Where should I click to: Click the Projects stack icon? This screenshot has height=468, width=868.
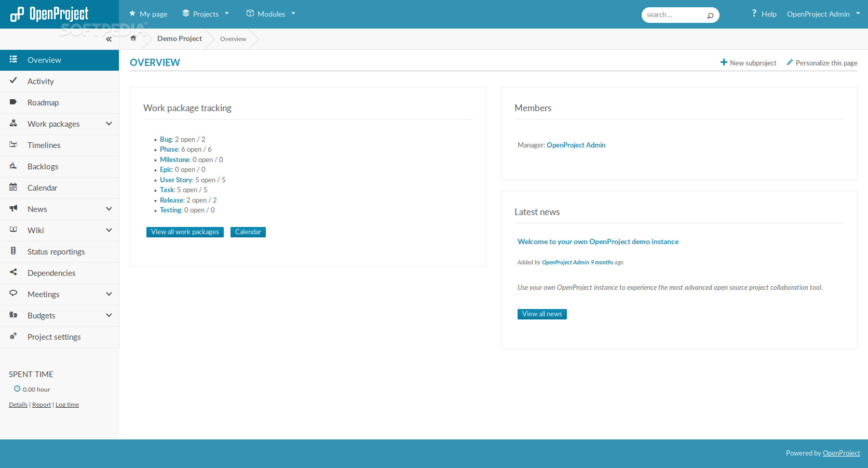tap(186, 14)
